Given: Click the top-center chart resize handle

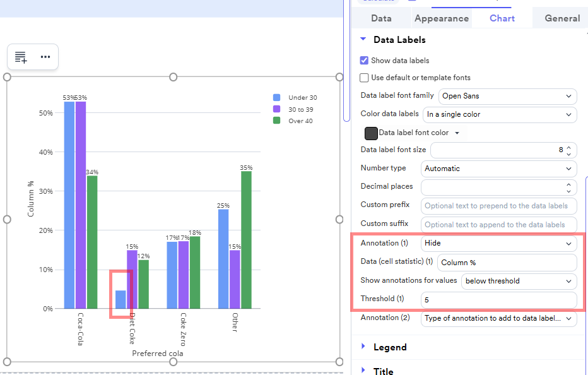Looking at the screenshot, I should coord(173,77).
